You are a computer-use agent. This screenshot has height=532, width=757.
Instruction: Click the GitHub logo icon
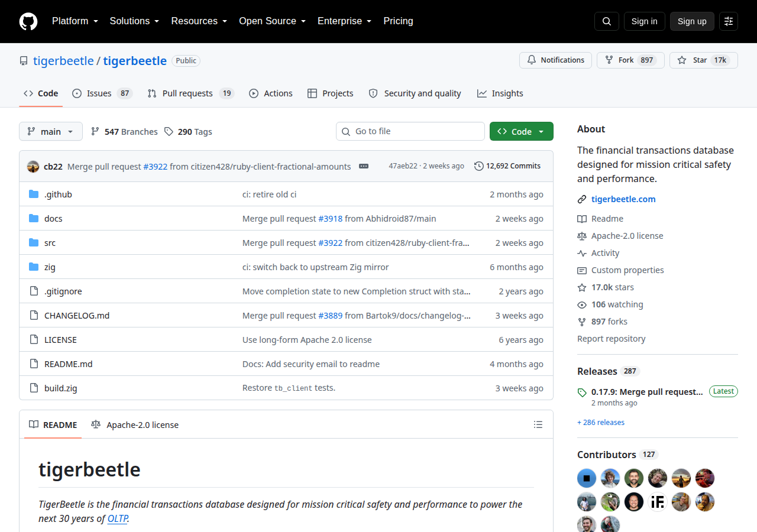[x=28, y=21]
